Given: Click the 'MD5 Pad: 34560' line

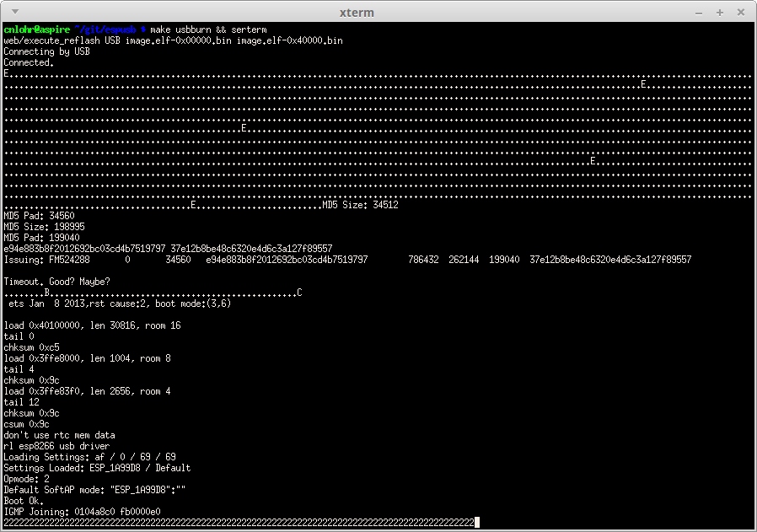Looking at the screenshot, I should (39, 216).
